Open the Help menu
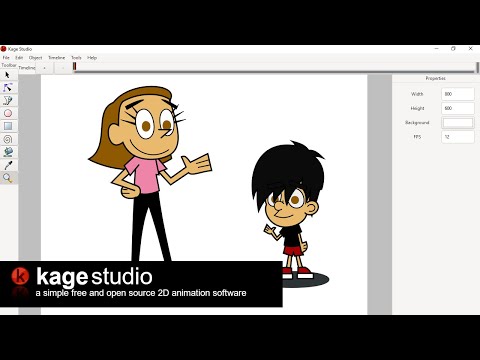The width and height of the screenshot is (480, 360). point(92,58)
